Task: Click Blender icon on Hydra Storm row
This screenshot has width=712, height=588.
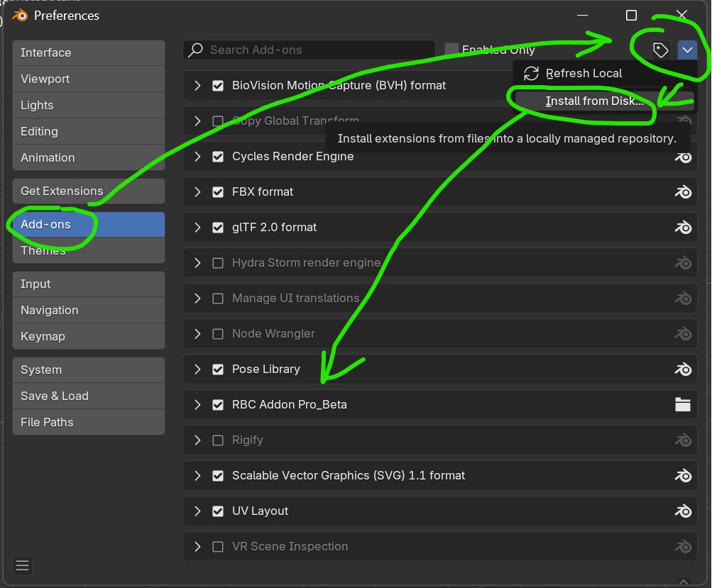Action: pyautogui.click(x=683, y=263)
